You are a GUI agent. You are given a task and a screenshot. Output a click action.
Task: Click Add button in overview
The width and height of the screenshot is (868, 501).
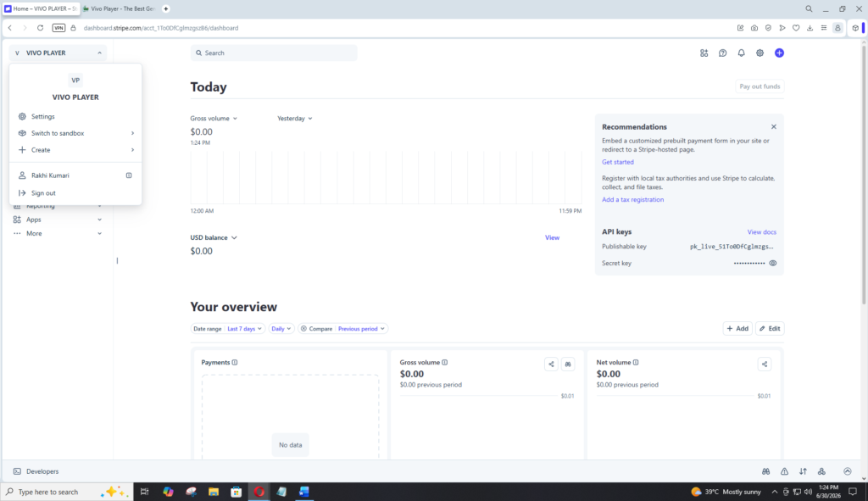737,329
